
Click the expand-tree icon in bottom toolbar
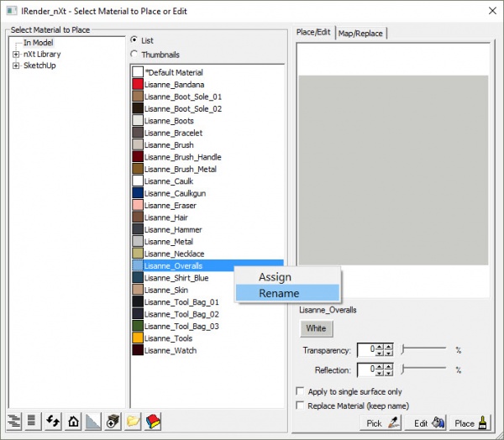(x=13, y=422)
